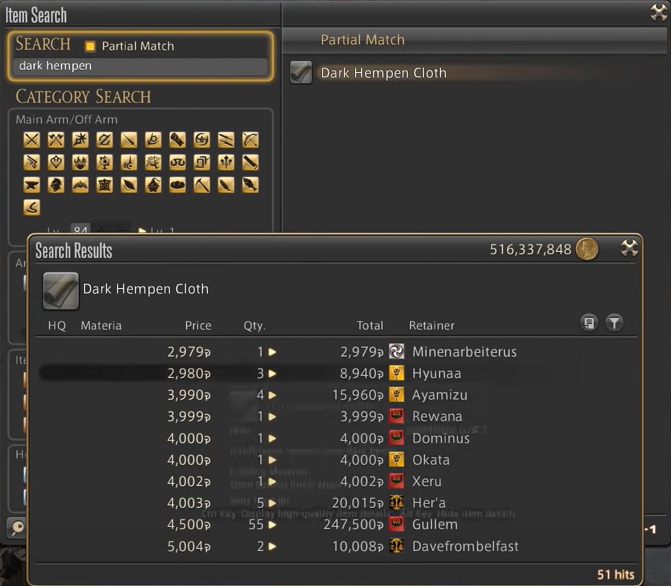Expand quantity arrow on Minenarbeiterus row
Image resolution: width=671 pixels, height=586 pixels.
click(272, 352)
